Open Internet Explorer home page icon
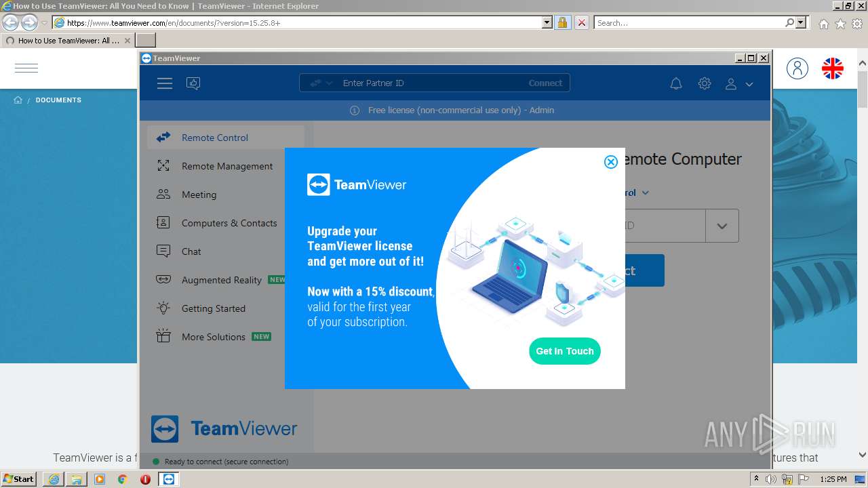The width and height of the screenshot is (868, 488). [823, 24]
